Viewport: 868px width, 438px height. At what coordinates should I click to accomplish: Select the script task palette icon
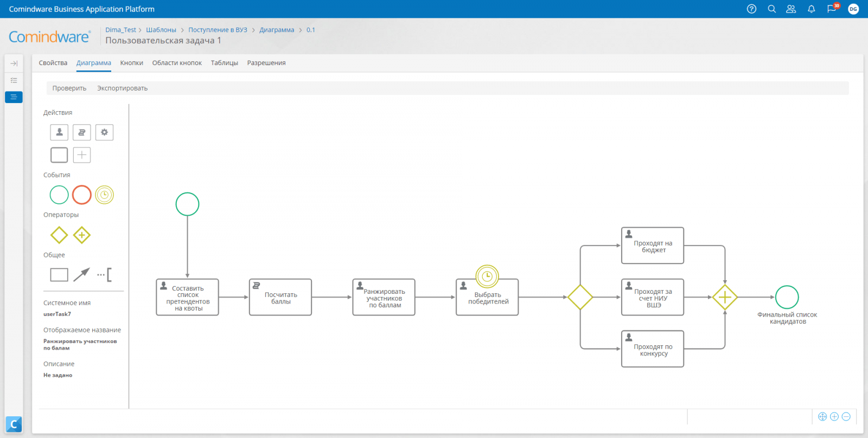click(x=82, y=132)
